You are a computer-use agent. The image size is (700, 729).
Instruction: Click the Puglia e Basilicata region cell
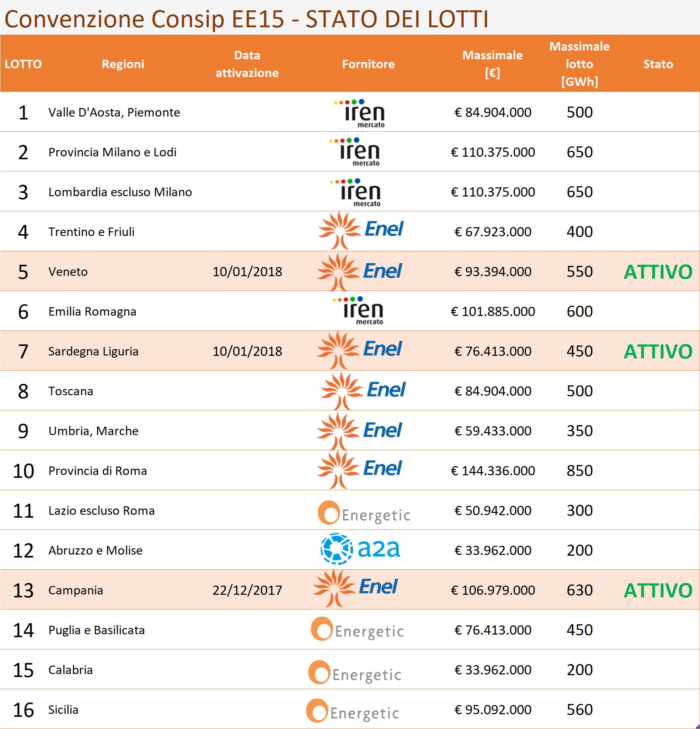click(97, 630)
